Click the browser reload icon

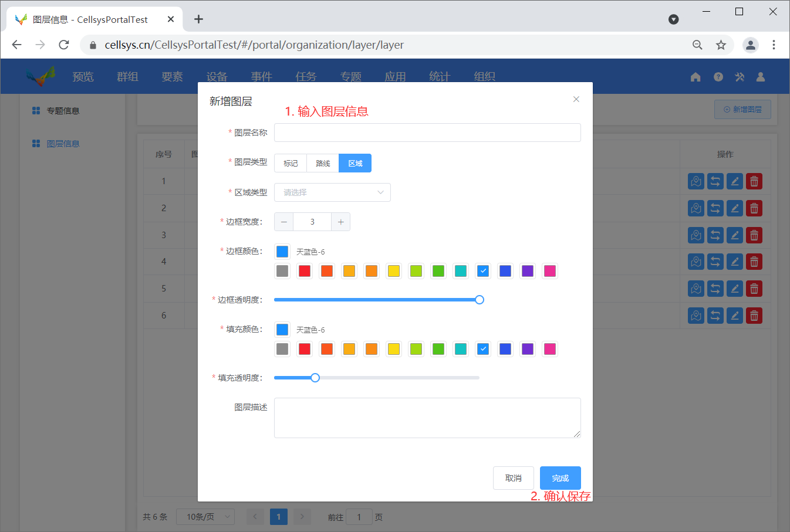[x=64, y=45]
